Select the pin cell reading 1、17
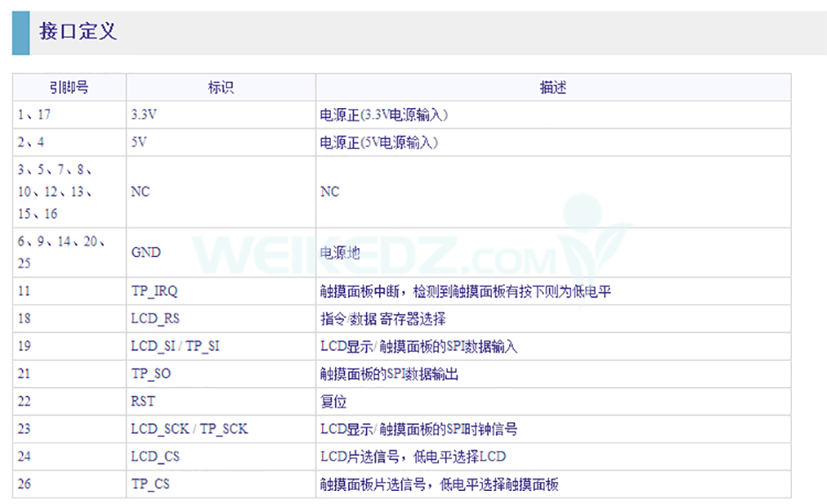This screenshot has height=504, width=827. (70, 114)
